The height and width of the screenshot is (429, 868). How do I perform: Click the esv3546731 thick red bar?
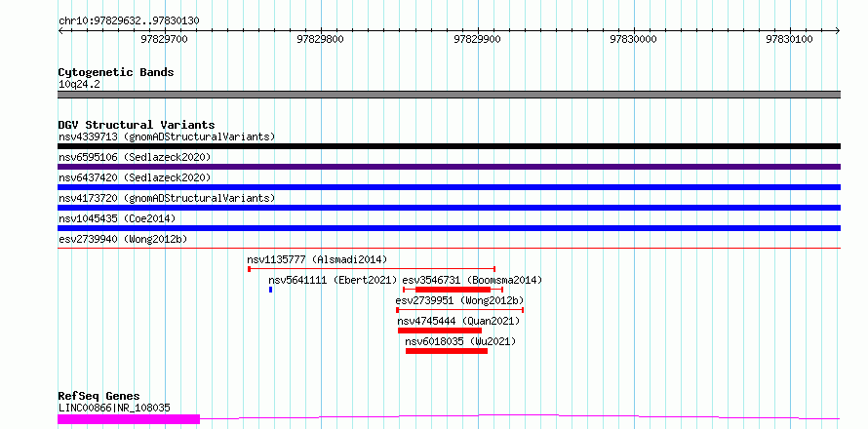[453, 290]
